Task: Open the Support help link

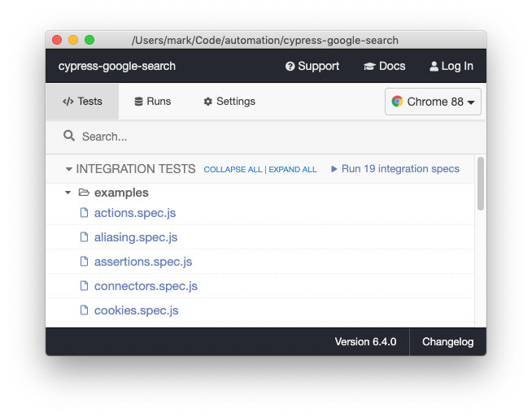Action: pos(312,66)
